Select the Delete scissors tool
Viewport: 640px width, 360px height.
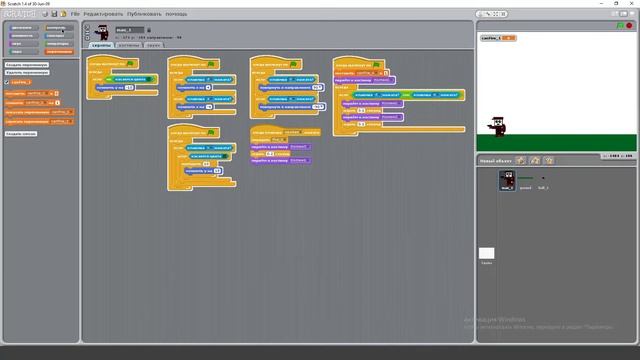pyautogui.click(x=488, y=14)
